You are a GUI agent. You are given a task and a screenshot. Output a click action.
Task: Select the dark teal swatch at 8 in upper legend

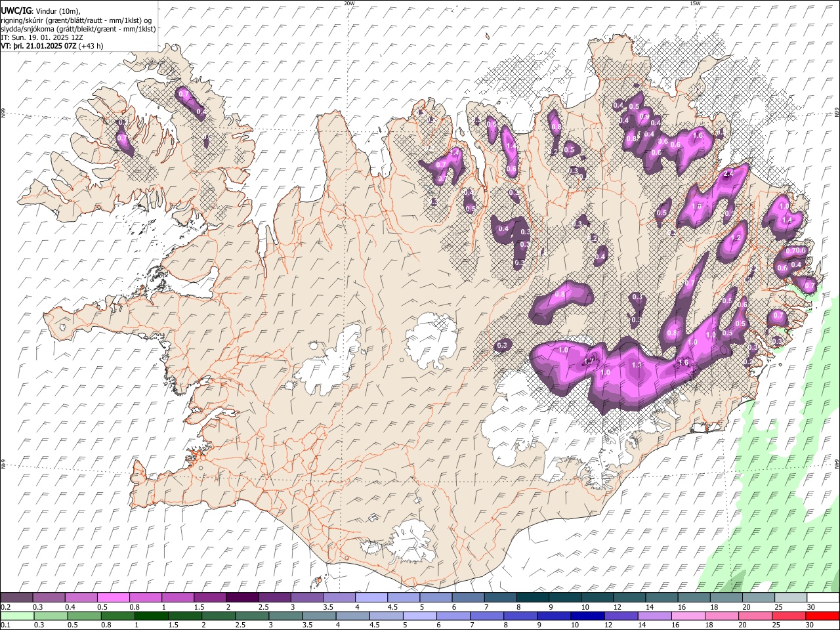[x=533, y=597]
